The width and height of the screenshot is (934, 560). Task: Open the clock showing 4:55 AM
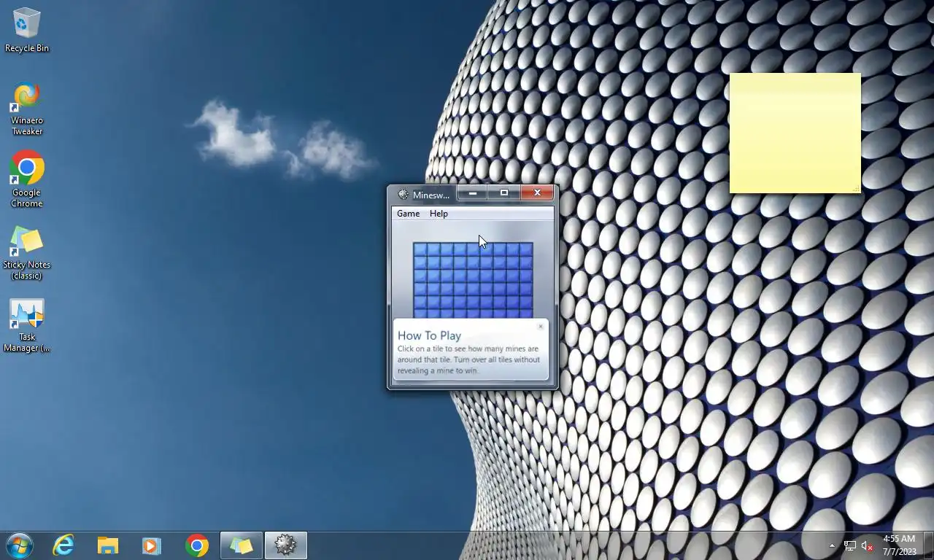point(899,545)
